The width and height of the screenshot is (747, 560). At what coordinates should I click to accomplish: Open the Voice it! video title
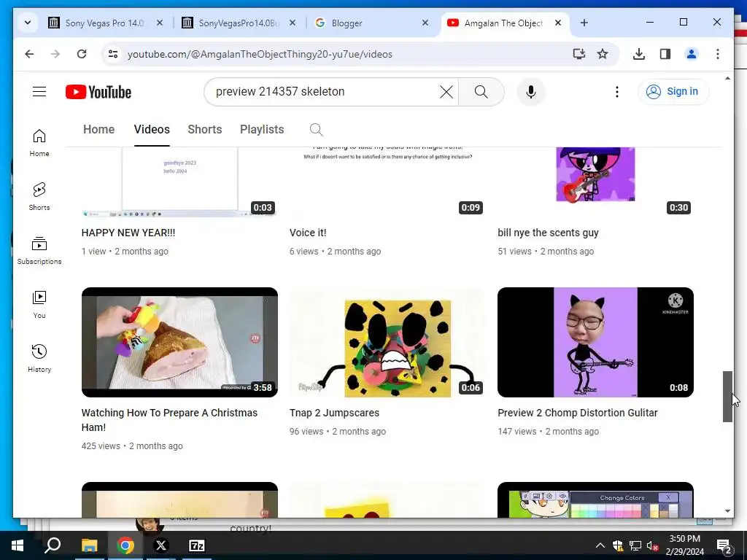(x=308, y=233)
